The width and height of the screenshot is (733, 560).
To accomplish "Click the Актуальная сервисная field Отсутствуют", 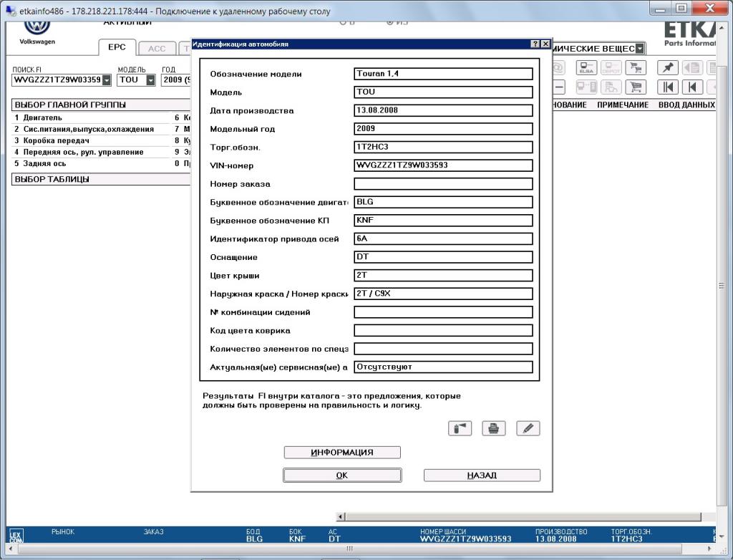I will coord(443,367).
